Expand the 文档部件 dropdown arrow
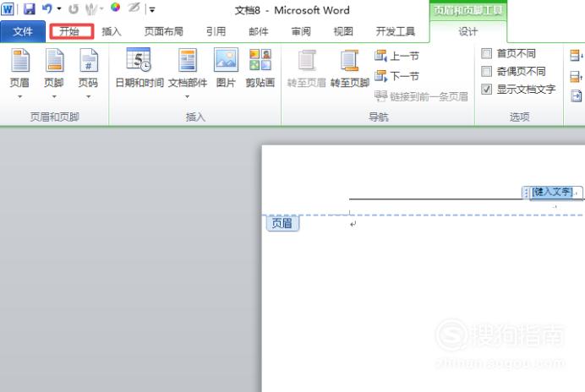 (x=188, y=96)
